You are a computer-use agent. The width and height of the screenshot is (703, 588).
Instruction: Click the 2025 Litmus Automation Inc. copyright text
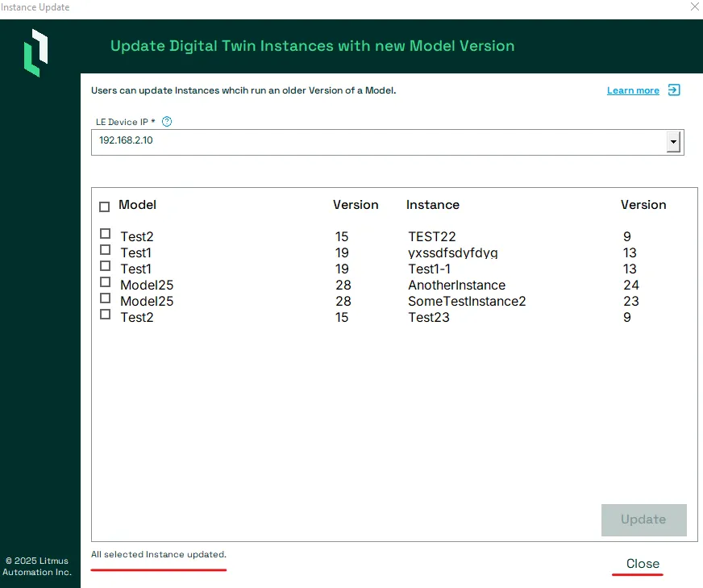37,566
